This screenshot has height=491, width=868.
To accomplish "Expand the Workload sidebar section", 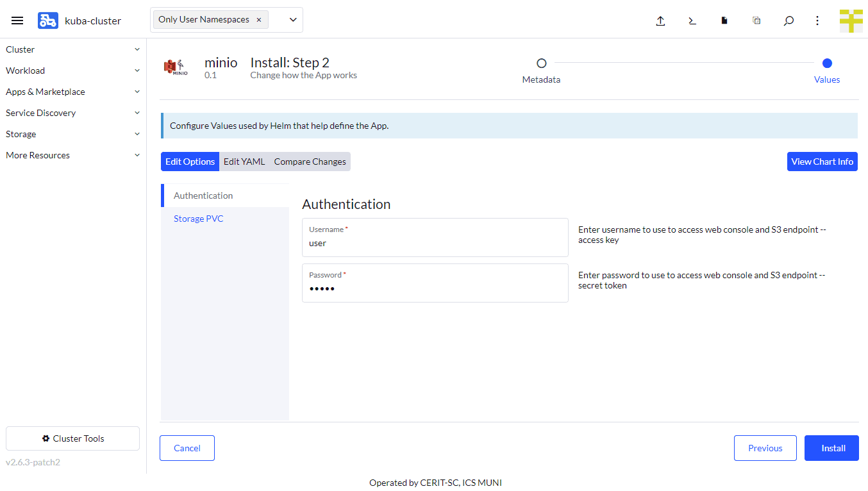I will click(x=72, y=71).
